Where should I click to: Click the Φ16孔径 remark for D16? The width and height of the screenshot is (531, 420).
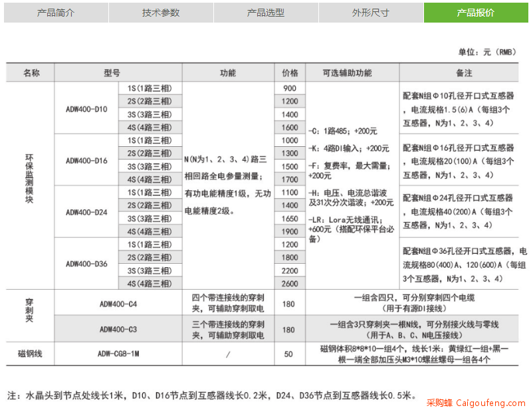459,161
